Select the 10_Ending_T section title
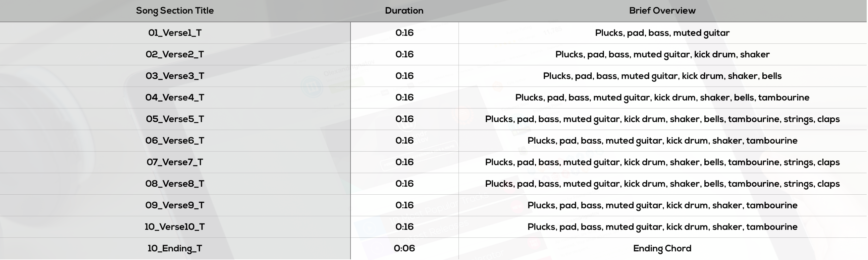The image size is (868, 260). pos(175,248)
